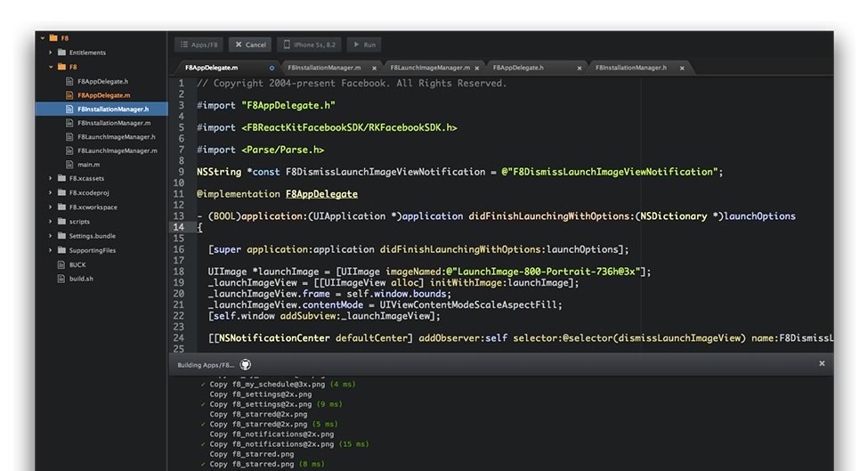Click the GitHub icon in build panel
The image size is (868, 471).
246,364
